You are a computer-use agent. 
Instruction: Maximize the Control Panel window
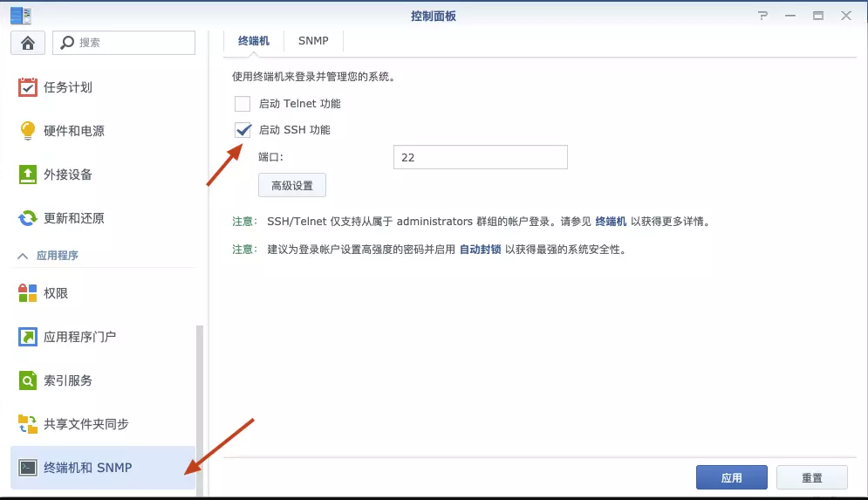pyautogui.click(x=818, y=16)
